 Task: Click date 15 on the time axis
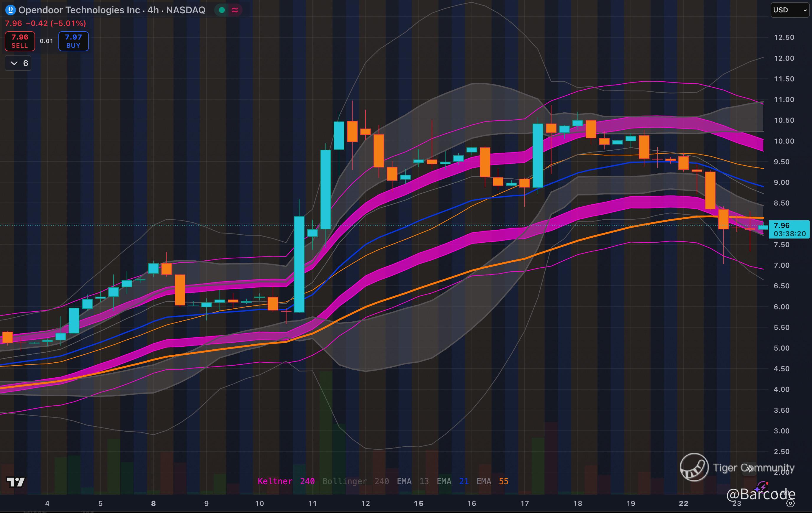coord(418,503)
